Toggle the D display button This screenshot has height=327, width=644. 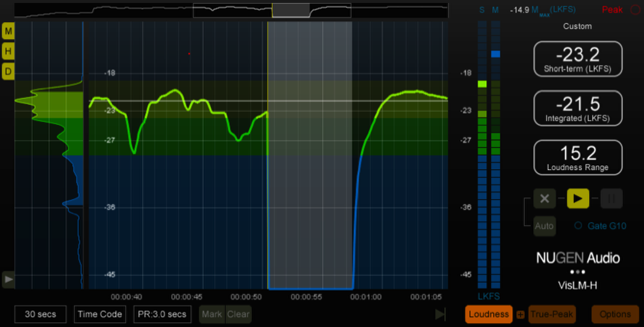tap(8, 71)
